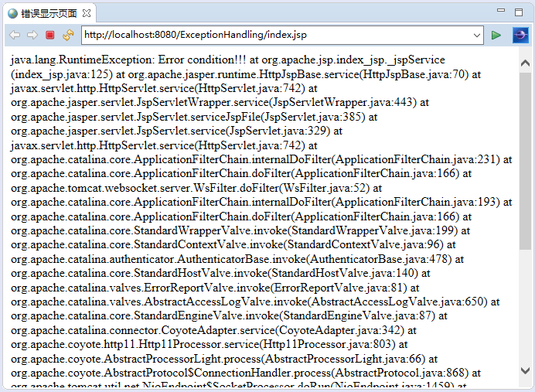Go forward with the browser forward arrow

[x=32, y=35]
